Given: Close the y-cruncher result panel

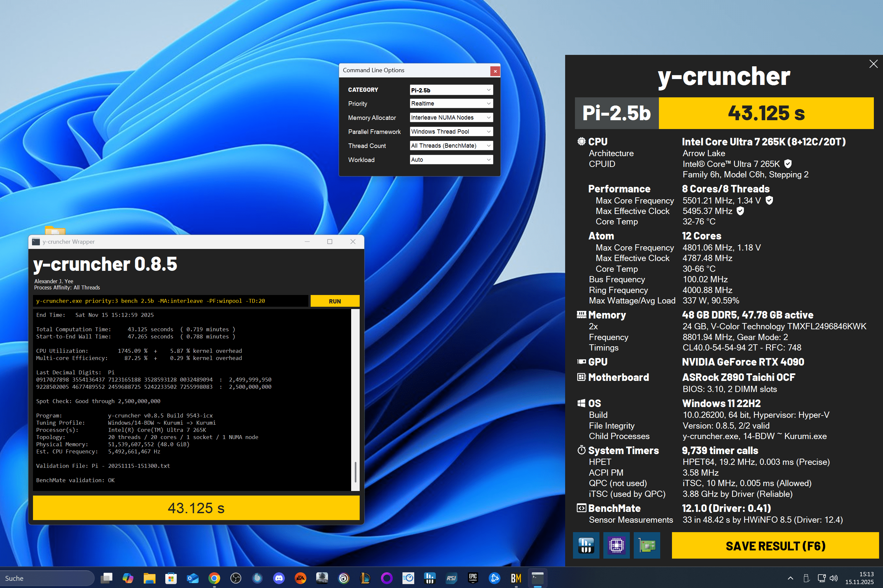Looking at the screenshot, I should pos(873,64).
